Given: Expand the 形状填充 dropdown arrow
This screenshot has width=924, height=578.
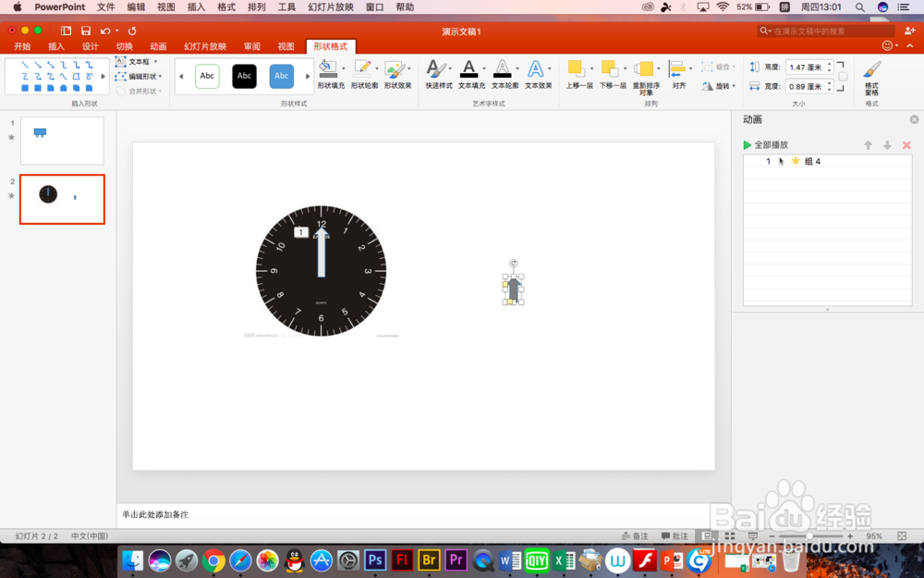Looking at the screenshot, I should (x=344, y=68).
